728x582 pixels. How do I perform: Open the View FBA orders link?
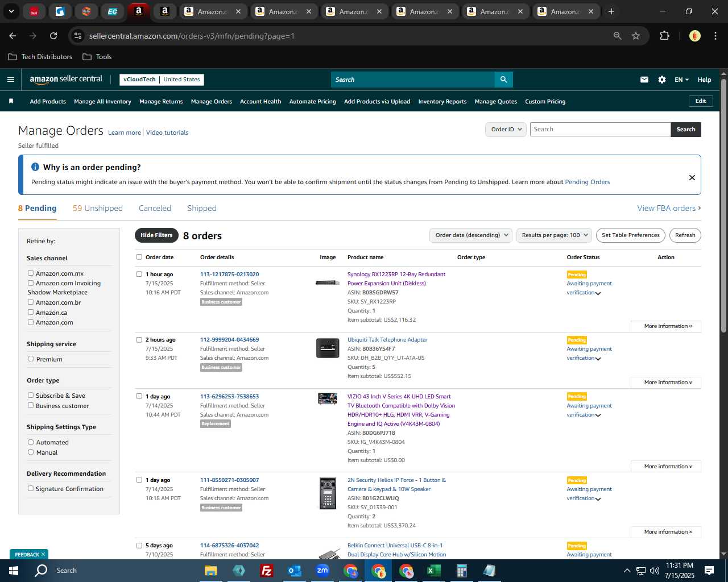coord(669,209)
